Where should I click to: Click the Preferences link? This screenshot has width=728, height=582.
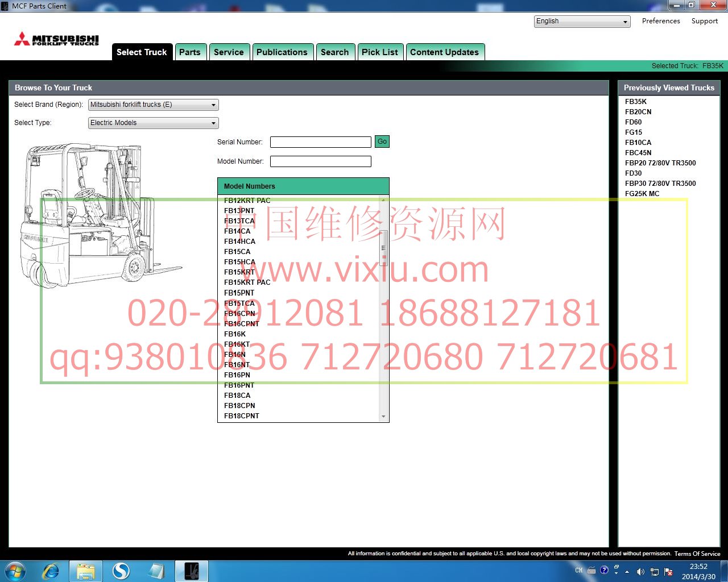pyautogui.click(x=661, y=21)
